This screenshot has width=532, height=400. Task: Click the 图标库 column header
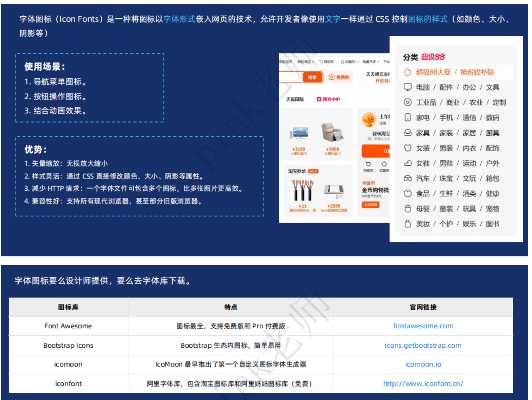[68, 307]
